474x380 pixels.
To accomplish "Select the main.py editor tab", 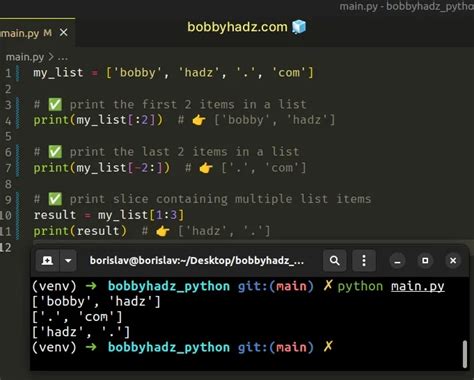I will click(x=37, y=33).
